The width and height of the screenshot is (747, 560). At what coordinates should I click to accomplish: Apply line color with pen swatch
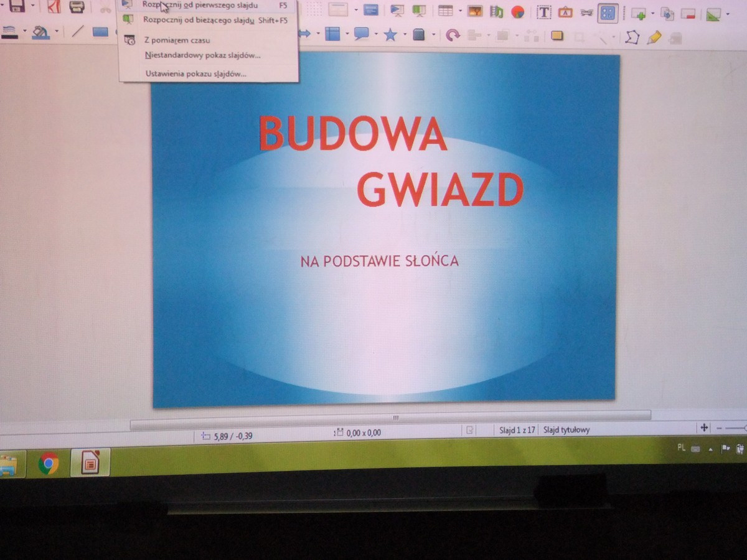(9, 32)
